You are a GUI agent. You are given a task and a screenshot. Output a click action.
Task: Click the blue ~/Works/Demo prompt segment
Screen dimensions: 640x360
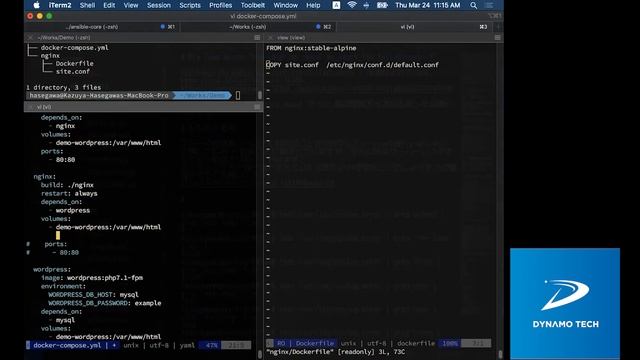(x=202, y=96)
